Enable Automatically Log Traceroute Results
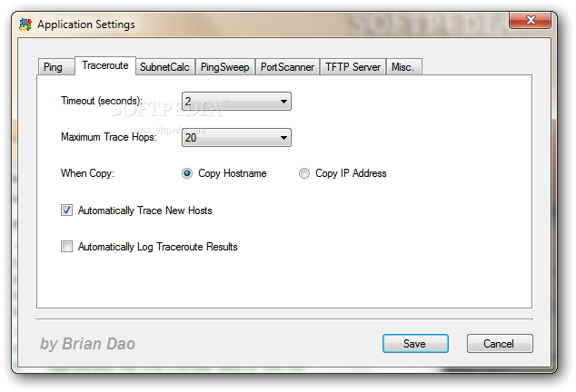576x392 pixels. tap(66, 247)
